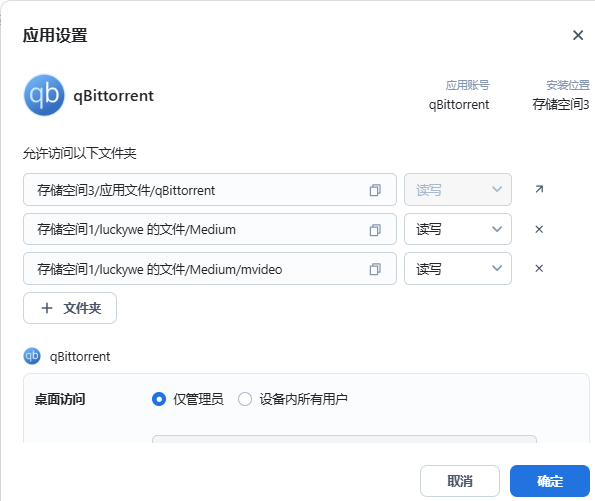
Task: Click the small qb icon above 桌面访问
Action: [x=32, y=356]
